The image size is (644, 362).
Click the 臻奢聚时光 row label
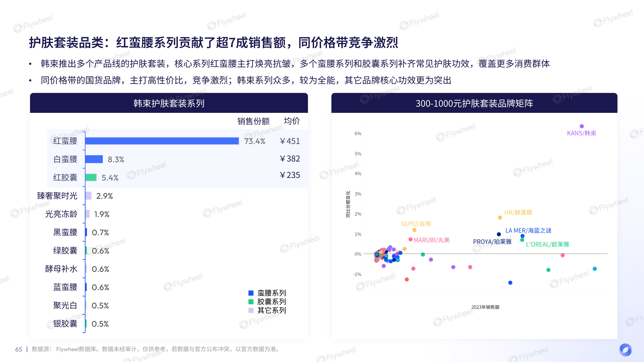[x=57, y=196]
